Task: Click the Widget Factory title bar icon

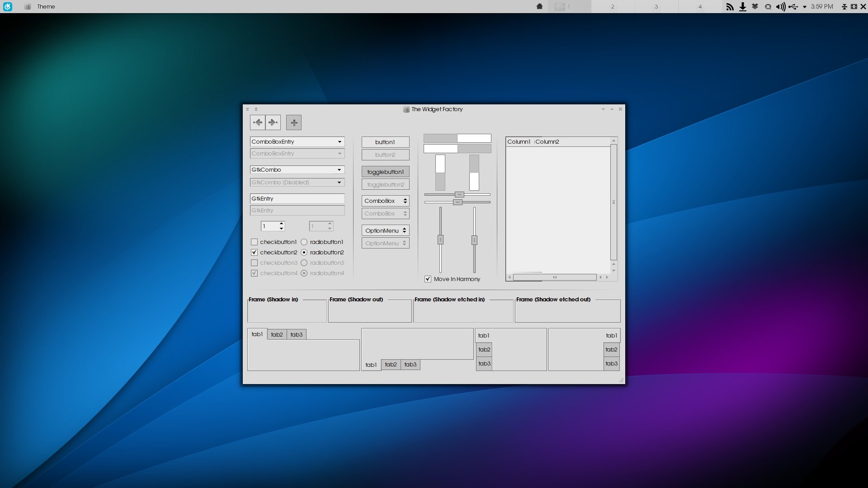Action: coord(406,109)
